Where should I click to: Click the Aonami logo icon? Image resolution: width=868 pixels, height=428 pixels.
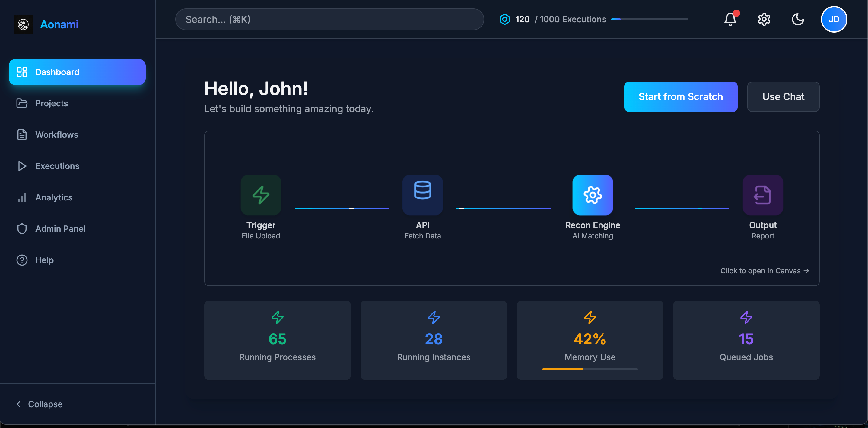(23, 24)
